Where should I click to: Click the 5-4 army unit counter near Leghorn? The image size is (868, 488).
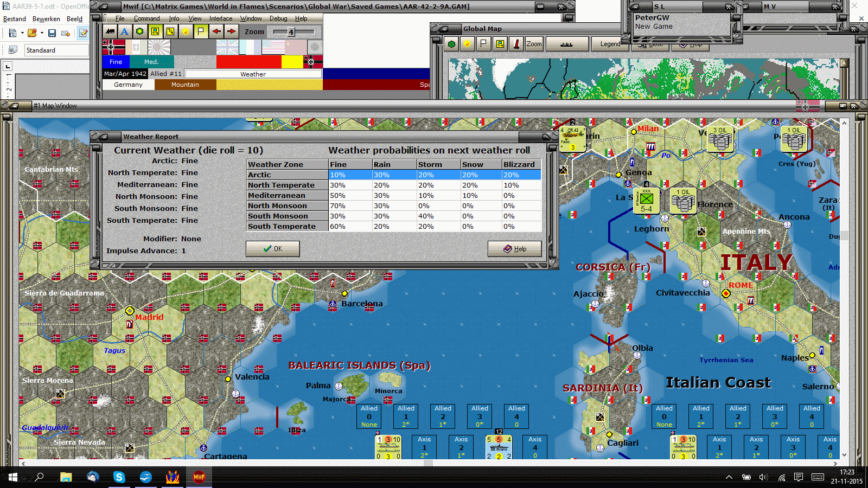(x=646, y=201)
